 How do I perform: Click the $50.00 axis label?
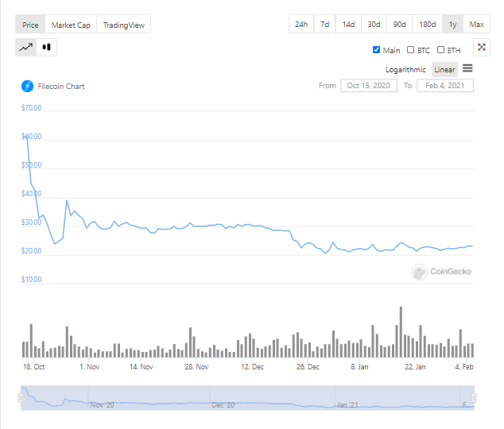(31, 165)
